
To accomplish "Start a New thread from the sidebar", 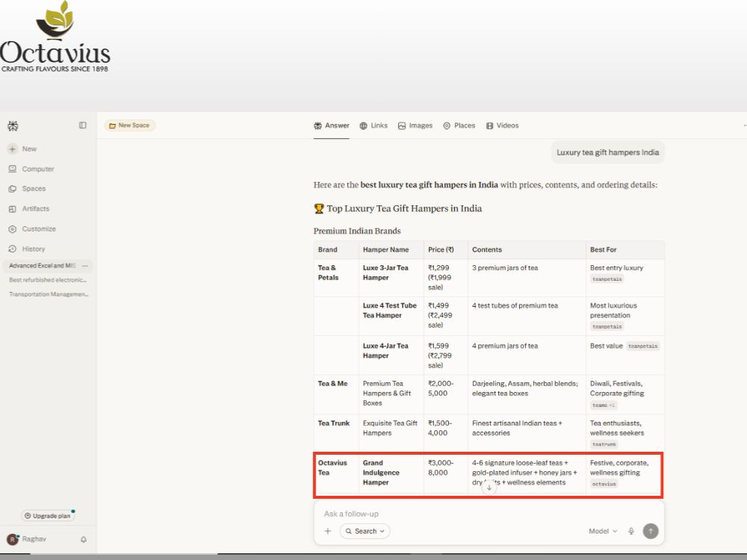I will (22, 149).
